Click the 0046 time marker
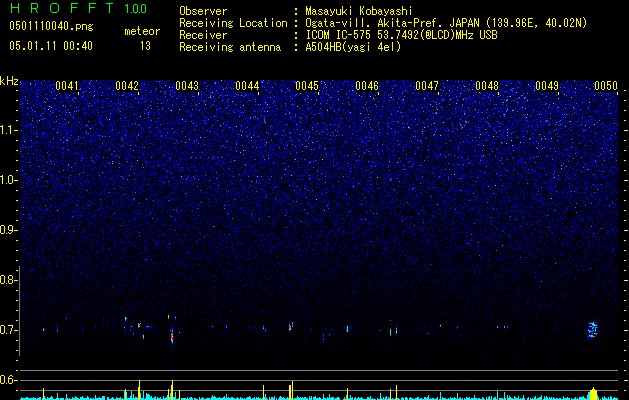The height and width of the screenshot is (400, 629). [367, 86]
